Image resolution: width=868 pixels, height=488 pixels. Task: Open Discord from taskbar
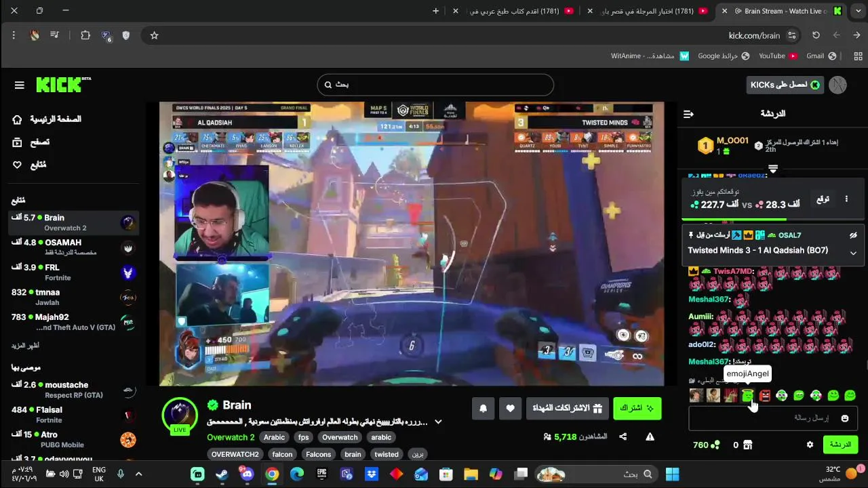coord(247,474)
